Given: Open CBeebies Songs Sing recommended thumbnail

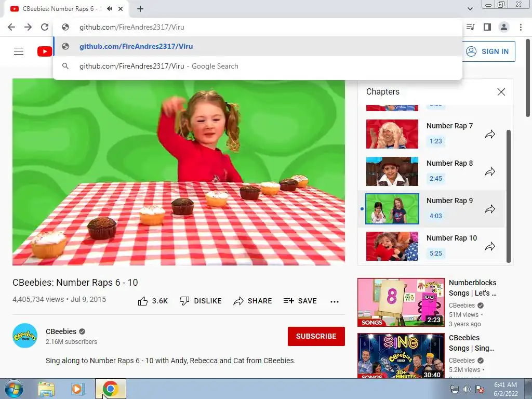Looking at the screenshot, I should [x=401, y=355].
